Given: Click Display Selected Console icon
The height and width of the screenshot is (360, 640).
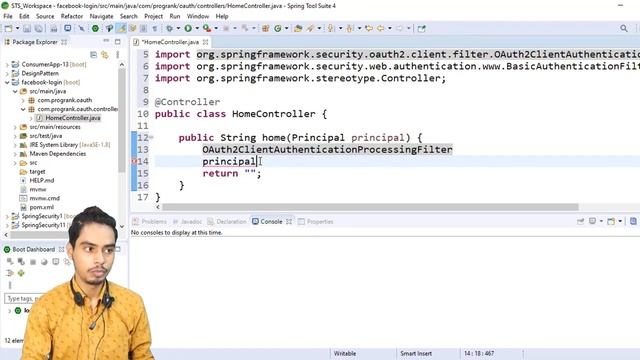Looking at the screenshot, I should click(x=592, y=221).
